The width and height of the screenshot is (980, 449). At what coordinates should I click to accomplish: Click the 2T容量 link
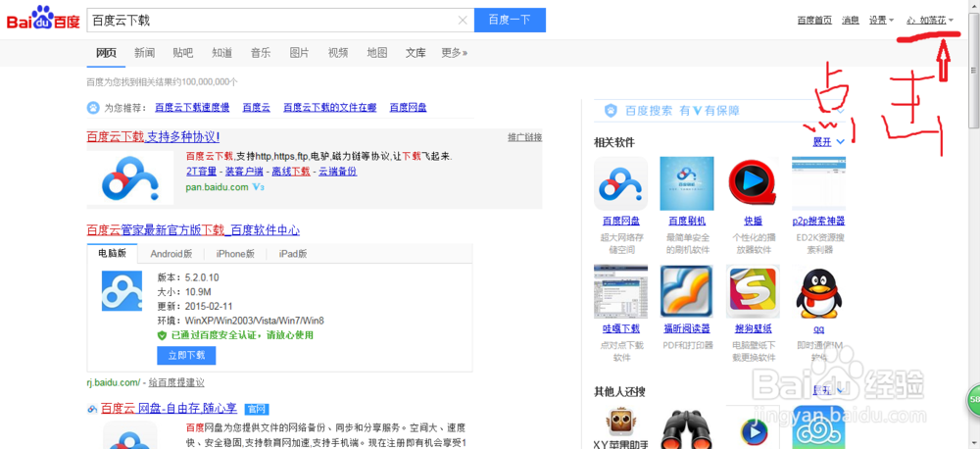pyautogui.click(x=201, y=172)
